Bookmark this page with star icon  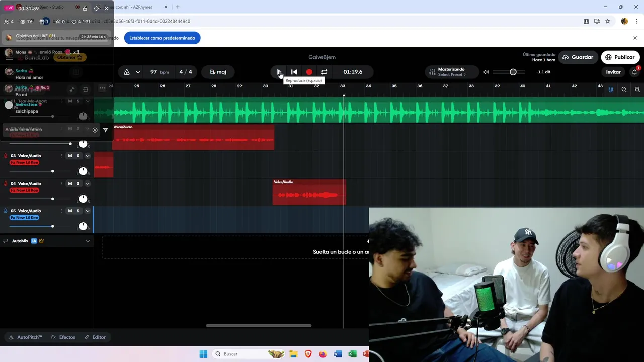[608, 21]
